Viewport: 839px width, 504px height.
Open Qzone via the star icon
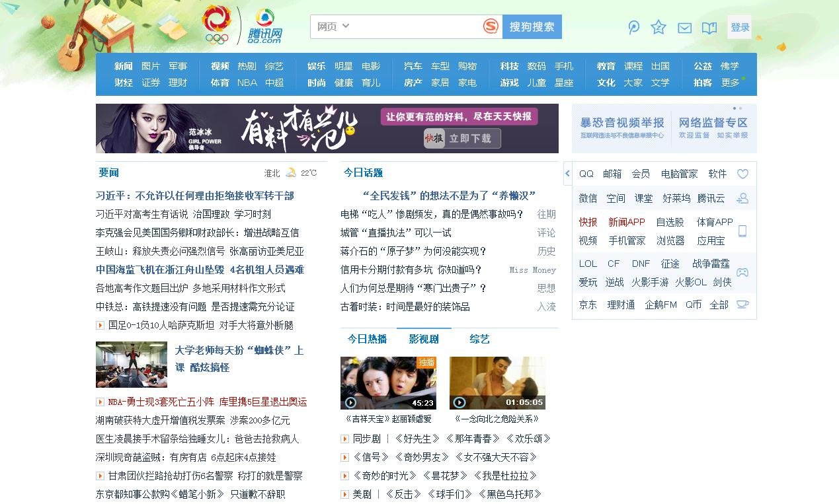point(658,27)
